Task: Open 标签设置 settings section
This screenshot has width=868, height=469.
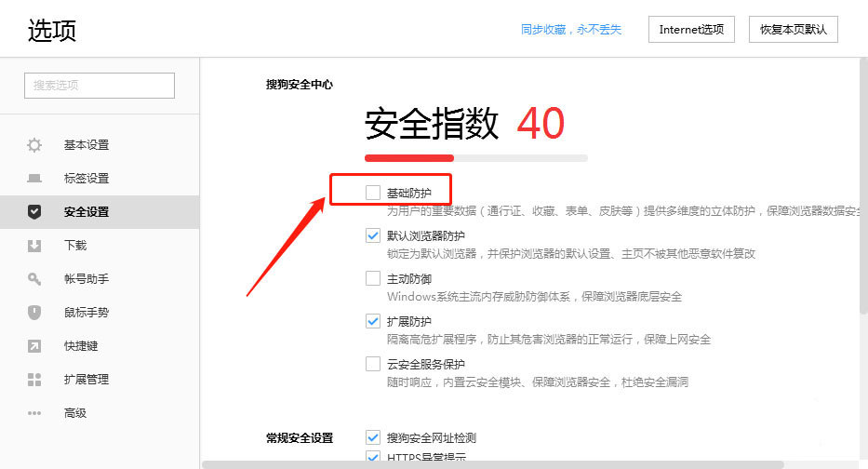Action: click(x=100, y=179)
